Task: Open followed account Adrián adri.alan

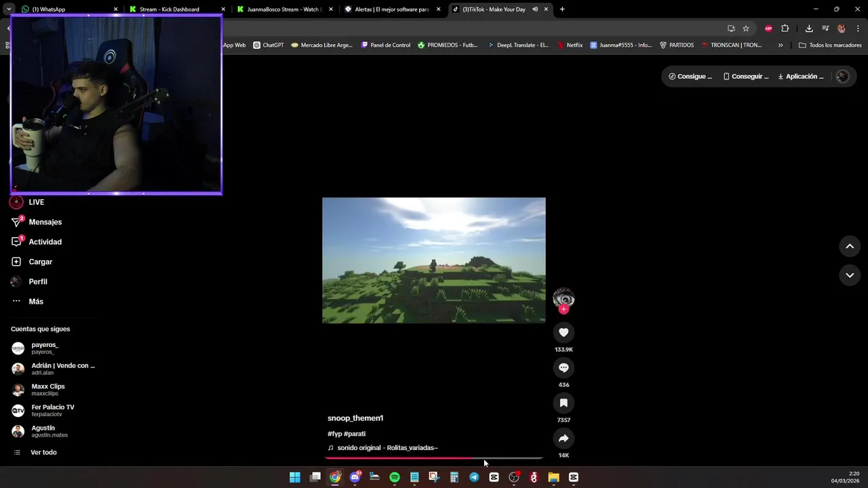Action: pyautogui.click(x=54, y=369)
